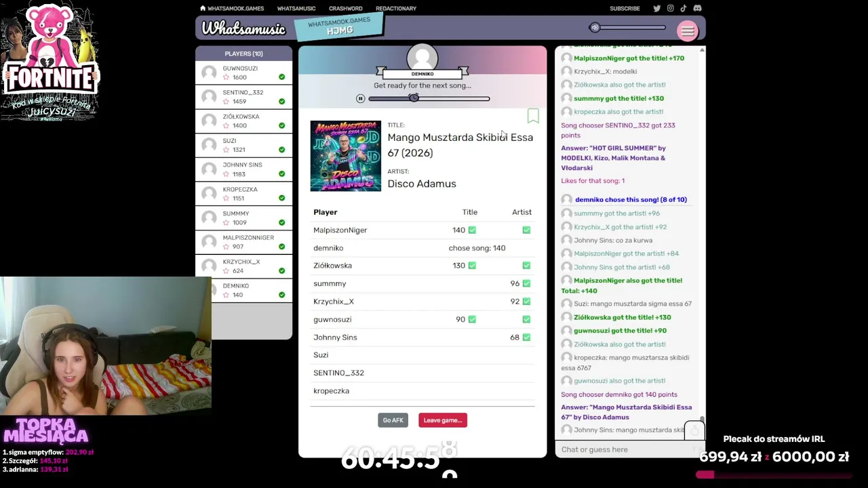Click Johnny Sins's artist checkmark in results
This screenshot has width=868, height=488.
526,338
